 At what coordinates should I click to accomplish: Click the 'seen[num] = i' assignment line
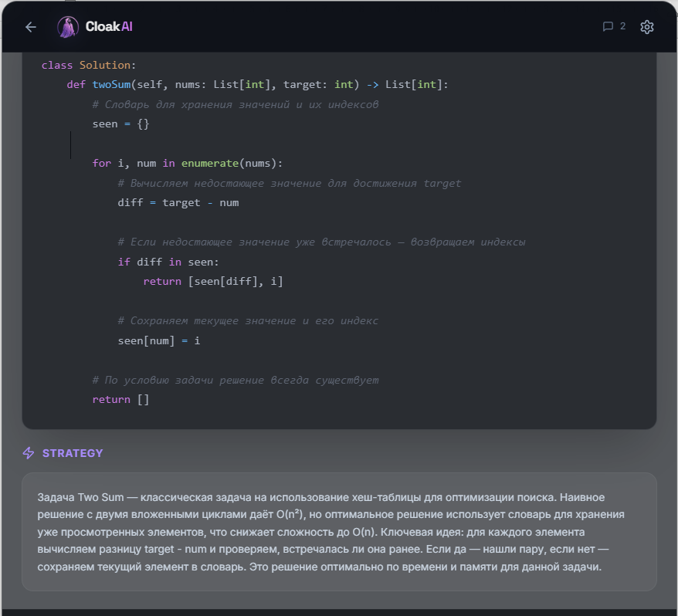tap(159, 340)
